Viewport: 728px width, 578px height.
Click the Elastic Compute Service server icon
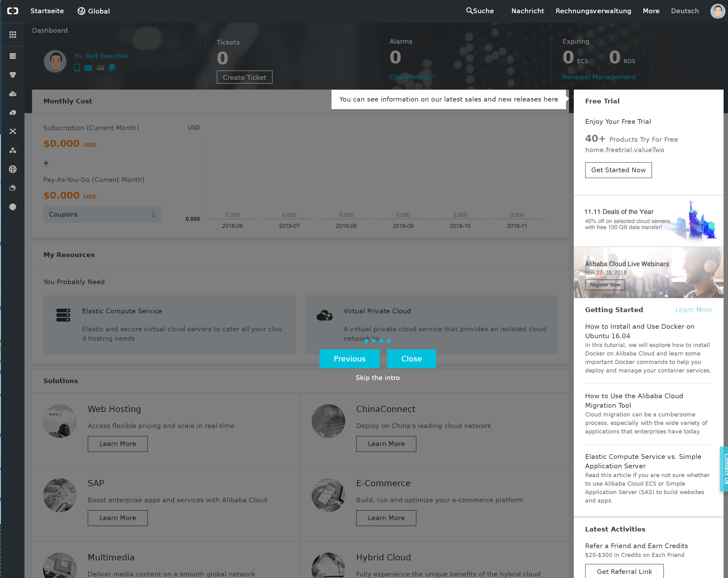(x=63, y=315)
